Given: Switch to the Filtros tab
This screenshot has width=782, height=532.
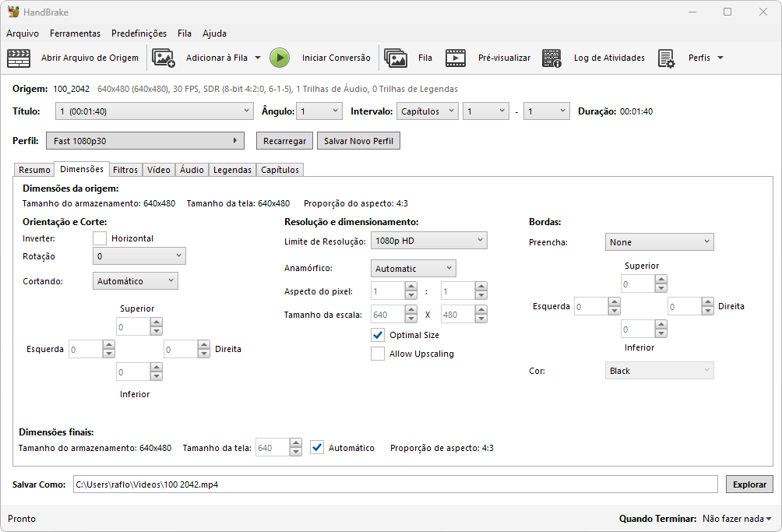Looking at the screenshot, I should (x=125, y=170).
